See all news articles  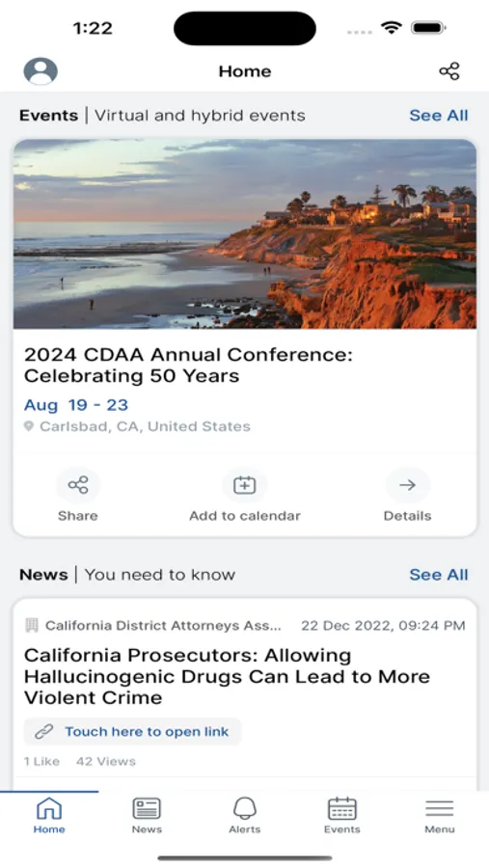[439, 575]
